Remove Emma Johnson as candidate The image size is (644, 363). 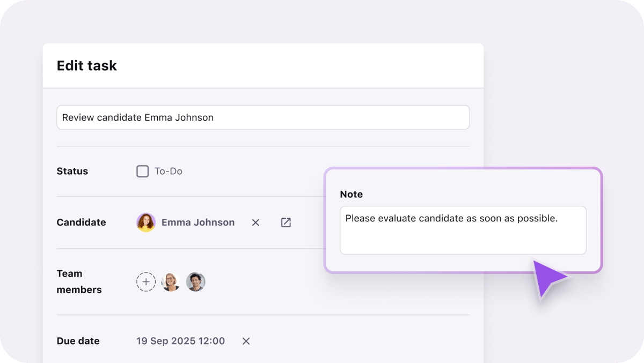tap(255, 222)
